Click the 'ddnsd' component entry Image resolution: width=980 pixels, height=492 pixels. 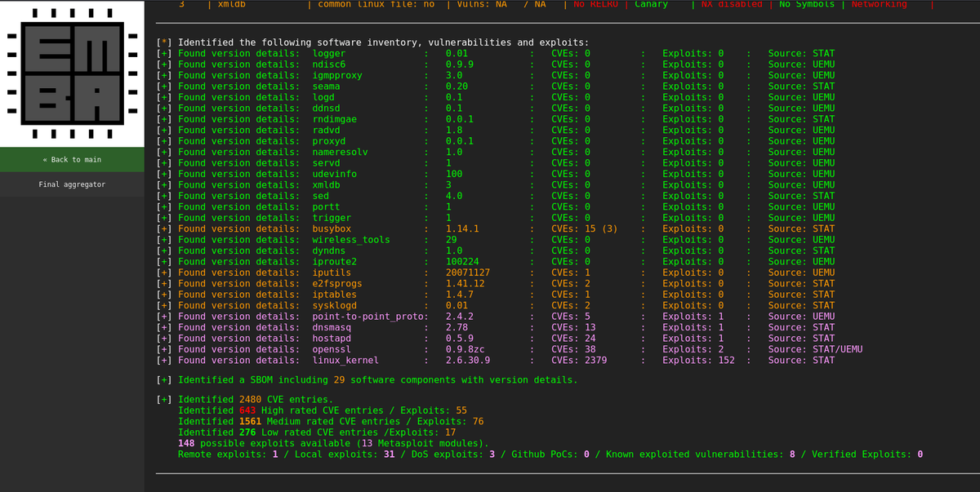(327, 109)
